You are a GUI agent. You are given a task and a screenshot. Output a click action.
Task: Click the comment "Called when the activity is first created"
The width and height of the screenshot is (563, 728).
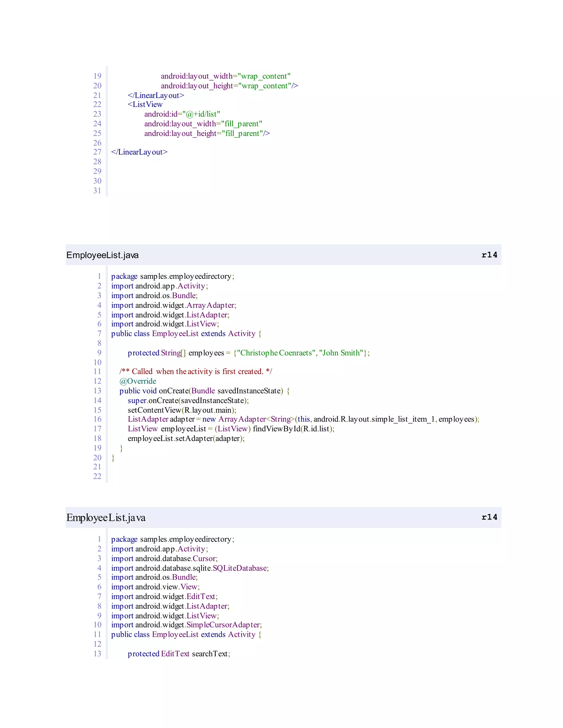[195, 371]
